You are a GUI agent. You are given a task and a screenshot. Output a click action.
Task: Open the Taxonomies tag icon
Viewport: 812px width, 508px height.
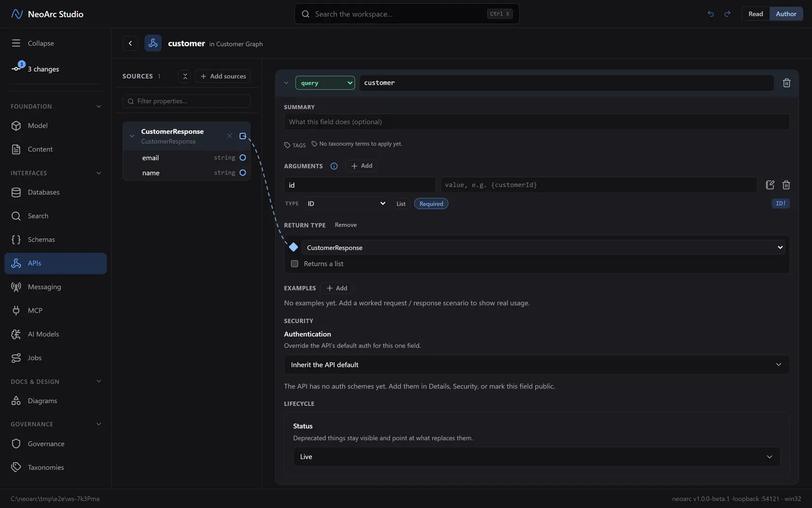[16, 467]
